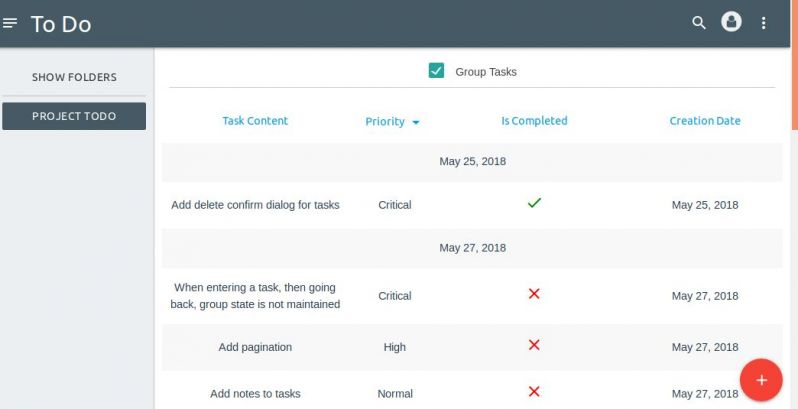The height and width of the screenshot is (409, 798).
Task: Sort by the Task Content column header
Action: (x=255, y=121)
